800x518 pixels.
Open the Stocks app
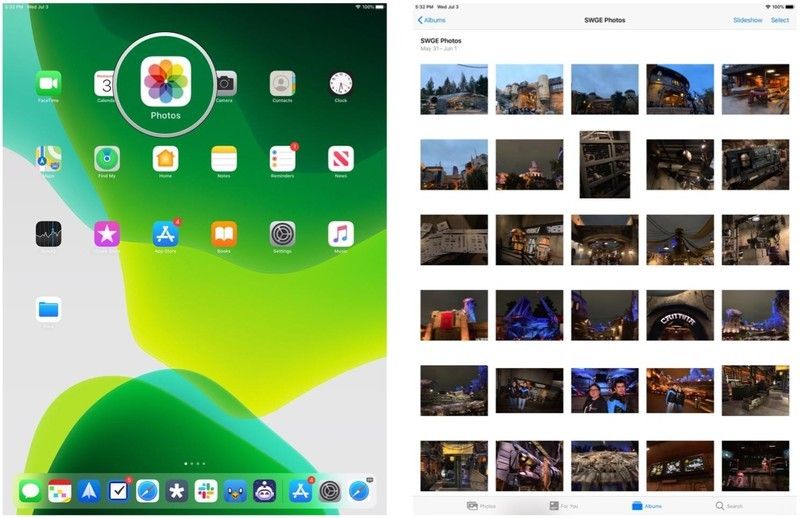(x=48, y=234)
